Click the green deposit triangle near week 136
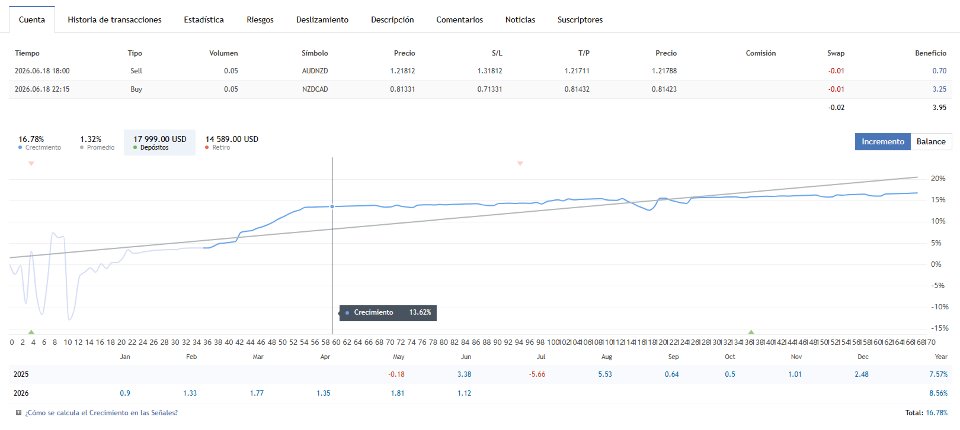960x430 pixels. click(751, 331)
